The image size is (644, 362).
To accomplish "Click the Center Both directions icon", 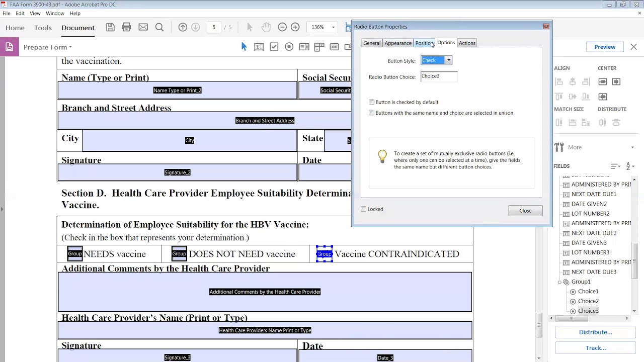I will [602, 97].
